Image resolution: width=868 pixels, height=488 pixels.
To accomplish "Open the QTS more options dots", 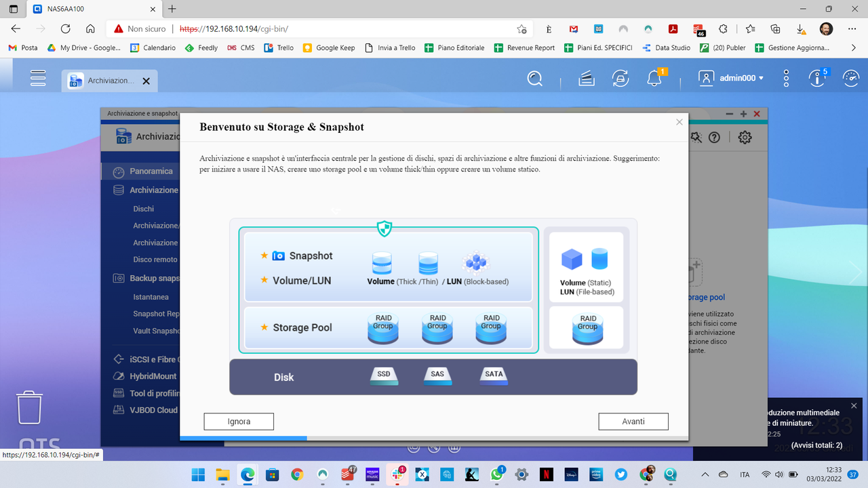I will click(786, 79).
